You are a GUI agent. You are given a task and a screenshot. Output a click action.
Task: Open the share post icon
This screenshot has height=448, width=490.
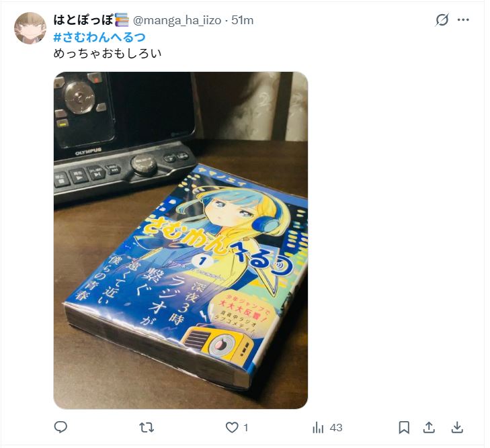(x=429, y=427)
